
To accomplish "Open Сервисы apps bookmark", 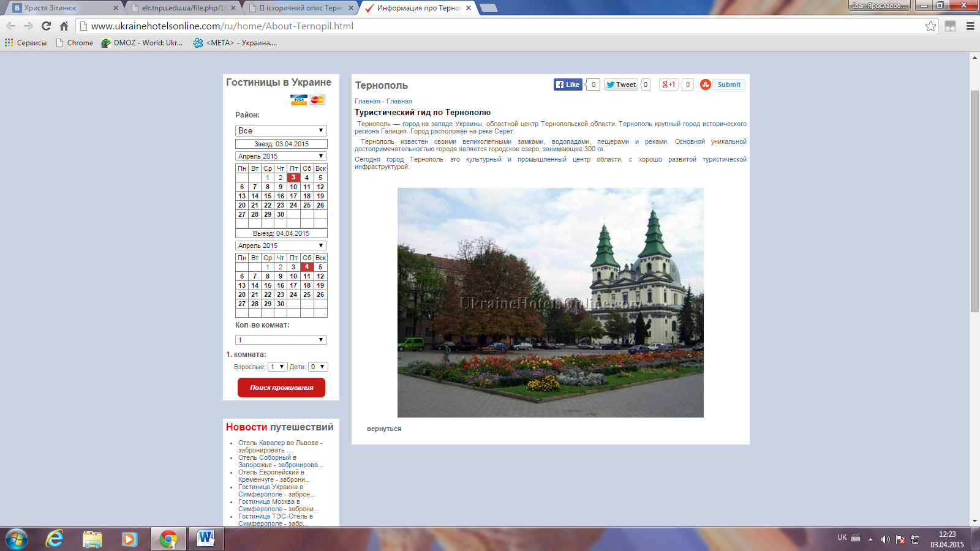I will click(26, 43).
